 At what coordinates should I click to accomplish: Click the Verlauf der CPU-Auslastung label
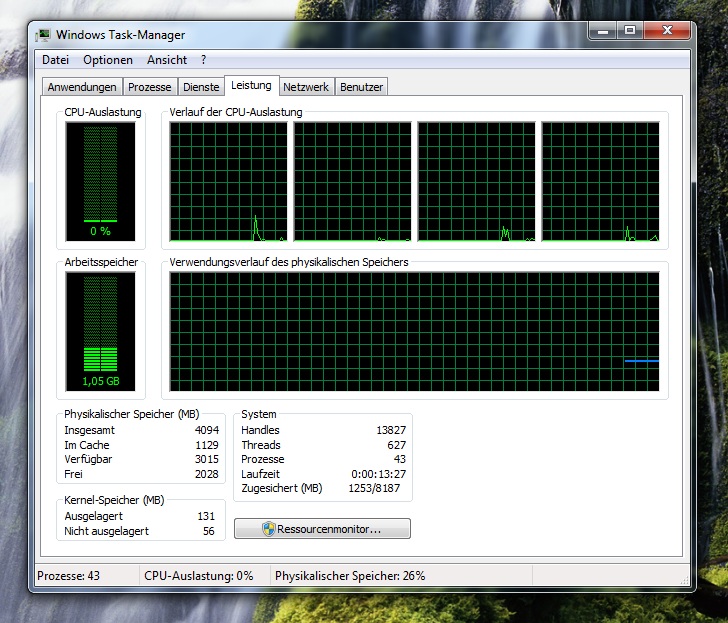(x=236, y=112)
